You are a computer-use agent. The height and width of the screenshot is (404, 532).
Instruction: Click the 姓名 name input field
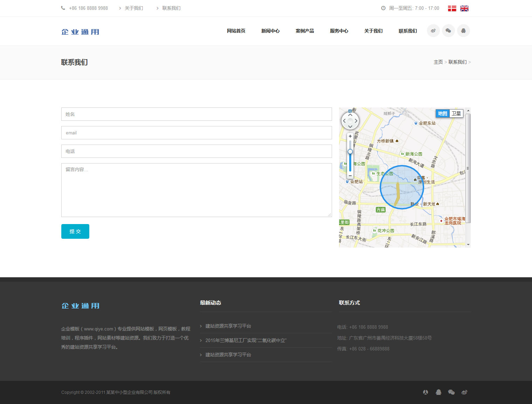click(196, 114)
